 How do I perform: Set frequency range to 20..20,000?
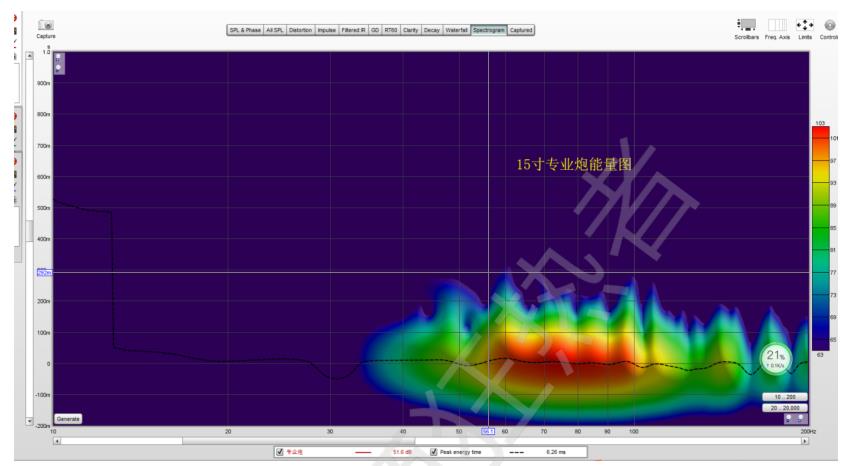pyautogui.click(x=785, y=408)
